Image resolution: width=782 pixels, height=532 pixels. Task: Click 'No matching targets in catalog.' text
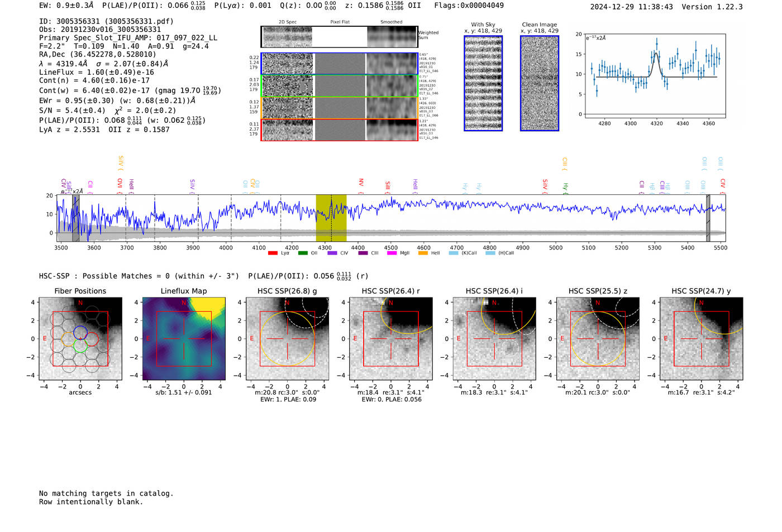[106, 493]
